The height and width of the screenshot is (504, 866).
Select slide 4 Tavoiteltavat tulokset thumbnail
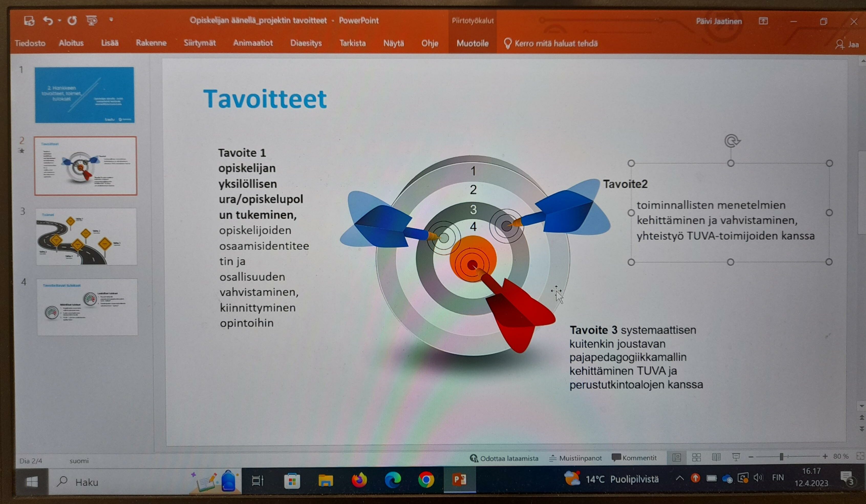(x=87, y=307)
